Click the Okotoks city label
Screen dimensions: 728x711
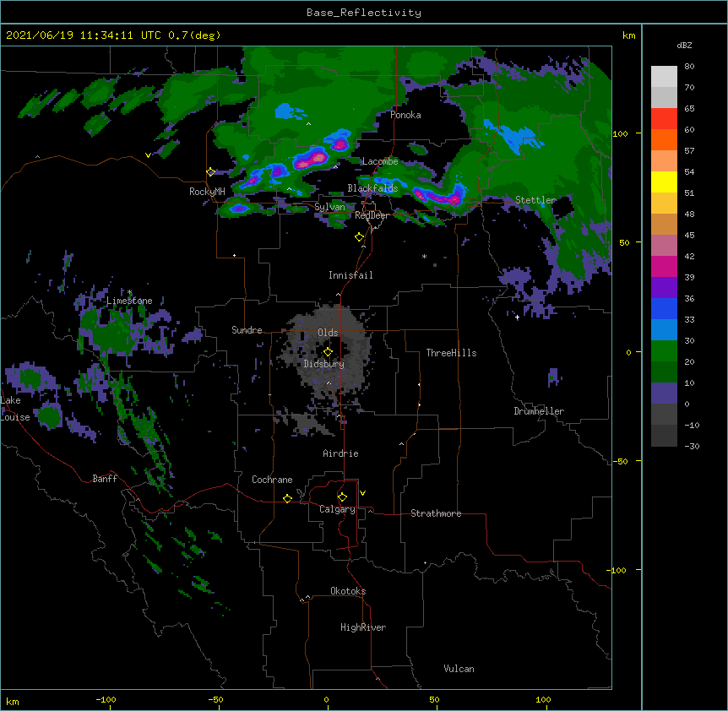[x=348, y=591]
